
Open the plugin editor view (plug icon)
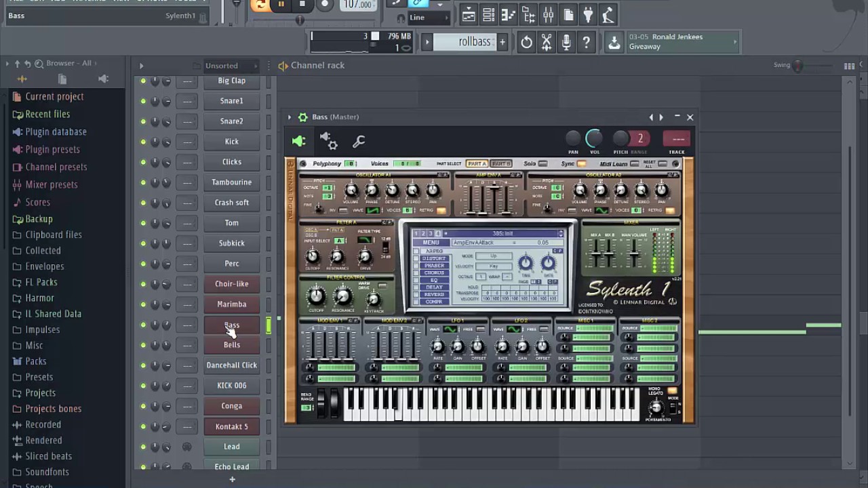coord(299,141)
